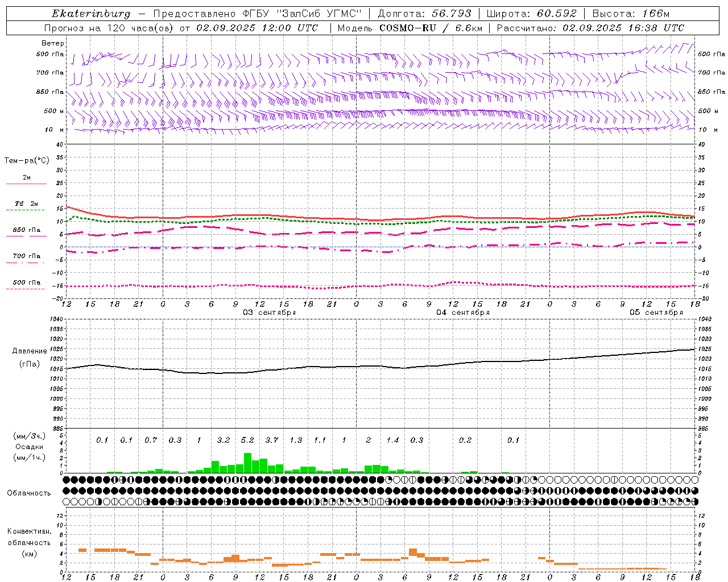Image resolution: width=728 pixels, height=582 pixels.
Task: Click 'Рассчитано: 02.09.2025 16:38 UTC' timestamp
Action: (x=590, y=28)
